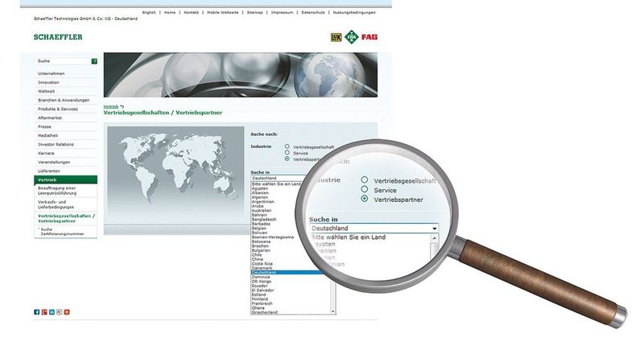Select Algerien in the country list

259,197
